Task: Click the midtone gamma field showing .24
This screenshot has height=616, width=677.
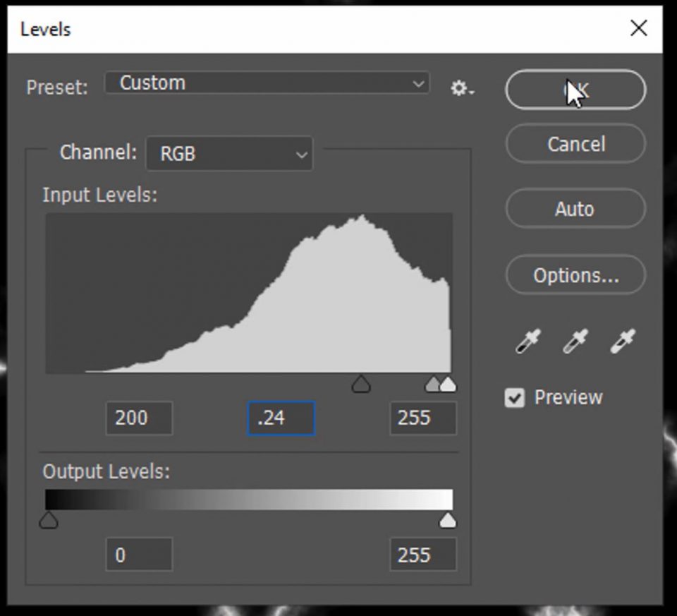Action: click(281, 418)
